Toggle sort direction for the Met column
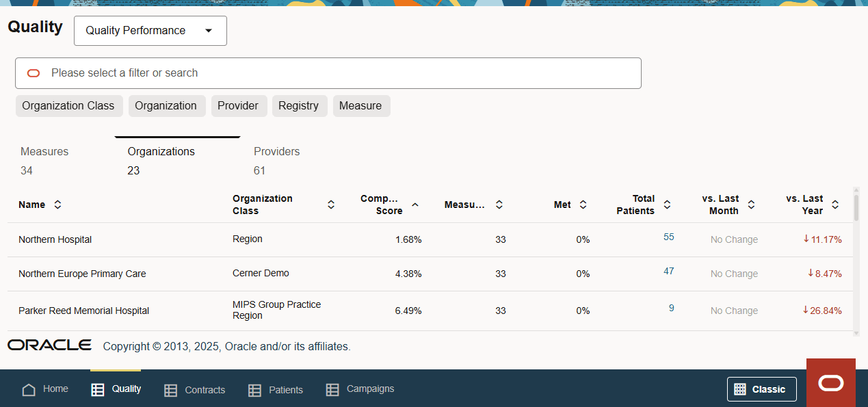Screen dimensions: 868x407 pyautogui.click(x=583, y=204)
